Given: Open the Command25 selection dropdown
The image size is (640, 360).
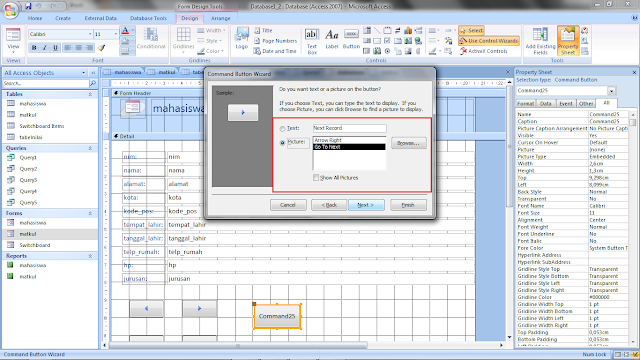Looking at the screenshot, I should 611,91.
